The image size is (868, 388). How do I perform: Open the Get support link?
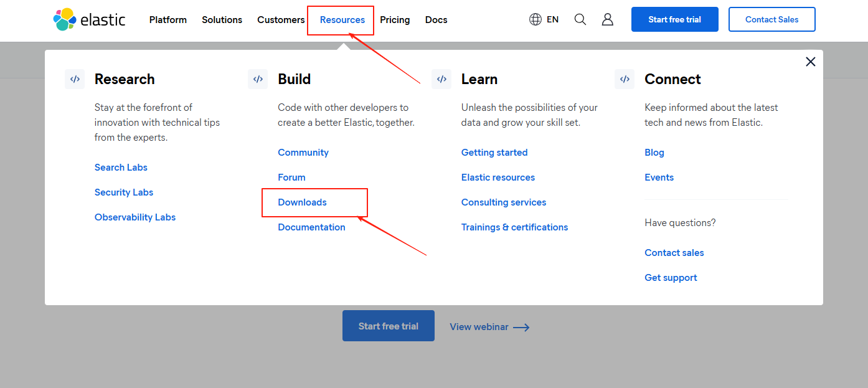[x=671, y=278]
